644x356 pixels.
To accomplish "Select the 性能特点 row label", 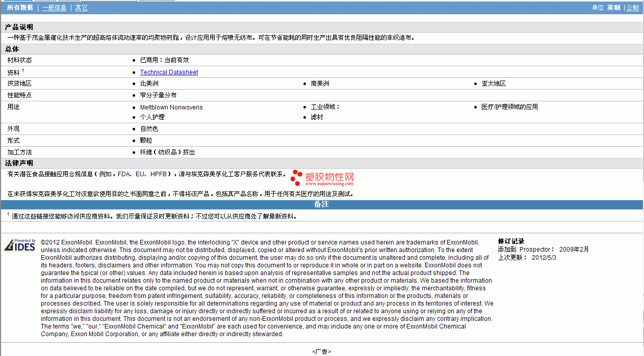I will (x=19, y=95).
